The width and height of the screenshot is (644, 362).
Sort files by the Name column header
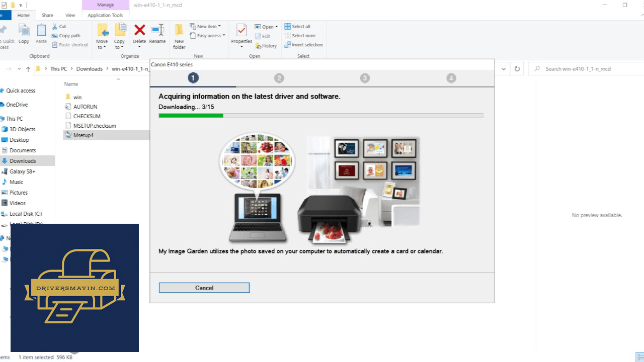click(71, 84)
